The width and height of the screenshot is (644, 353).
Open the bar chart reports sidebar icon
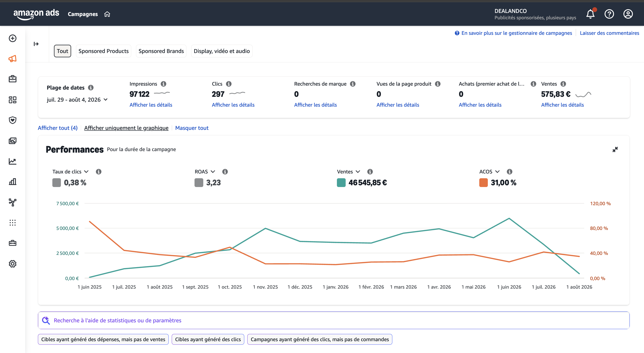(x=12, y=182)
